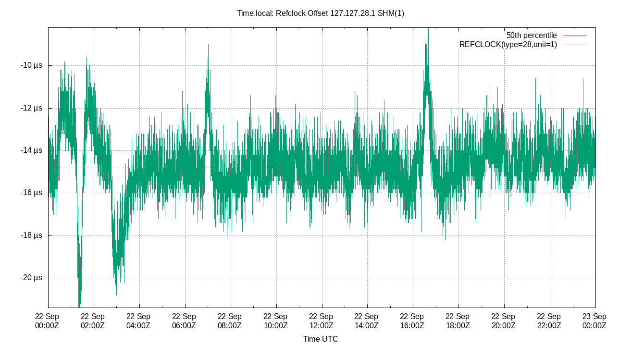Viewport: 644px width, 346px height.
Task: Click the -12 µs y-axis label
Action: 32,108
